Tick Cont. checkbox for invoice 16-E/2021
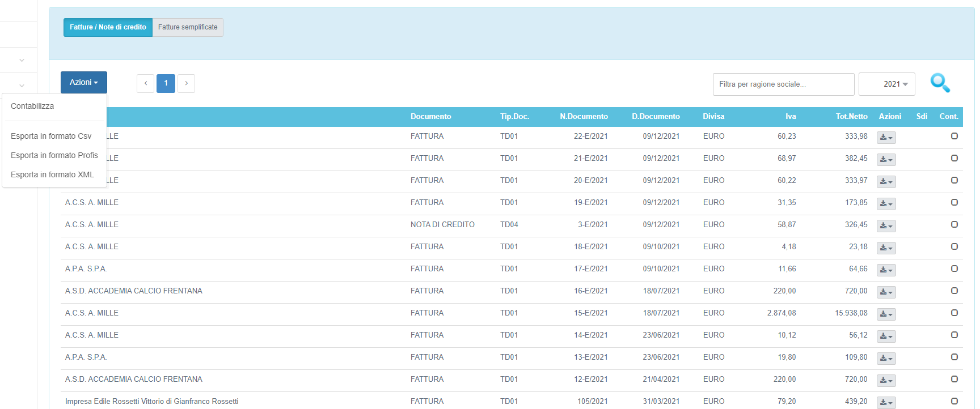 pos(954,291)
